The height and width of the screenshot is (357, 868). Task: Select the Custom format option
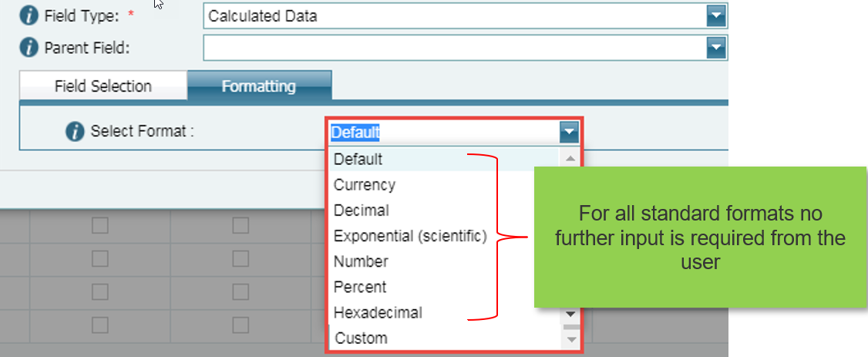tap(362, 338)
